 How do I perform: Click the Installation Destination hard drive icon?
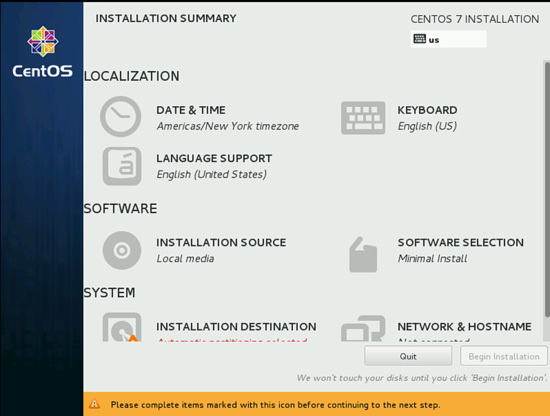[x=122, y=327]
